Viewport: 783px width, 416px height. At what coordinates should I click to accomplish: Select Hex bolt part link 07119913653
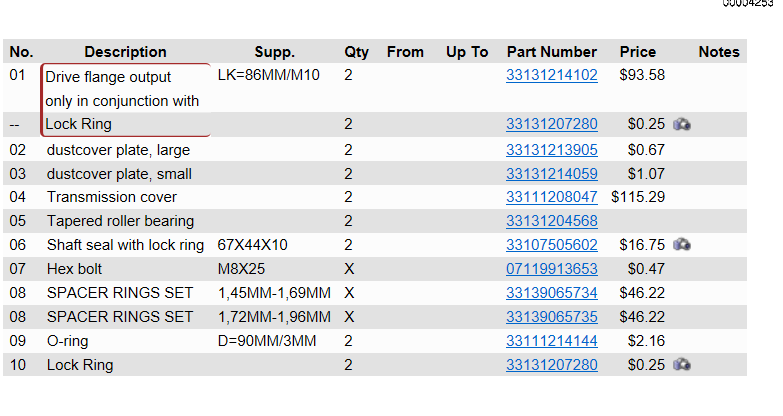pyautogui.click(x=552, y=269)
